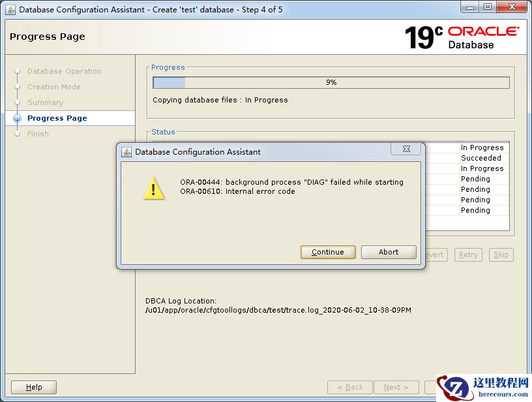Select the Creation Mode step
532x402 pixels.
click(x=54, y=87)
